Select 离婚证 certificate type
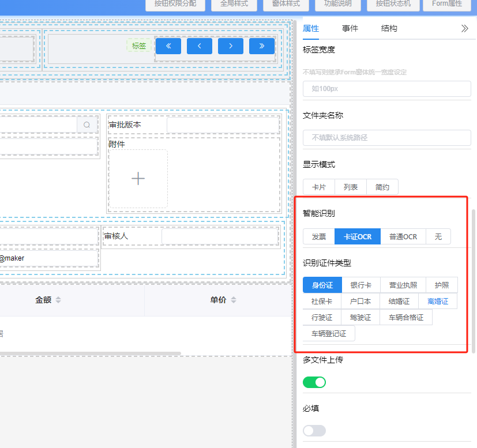 tap(438, 302)
